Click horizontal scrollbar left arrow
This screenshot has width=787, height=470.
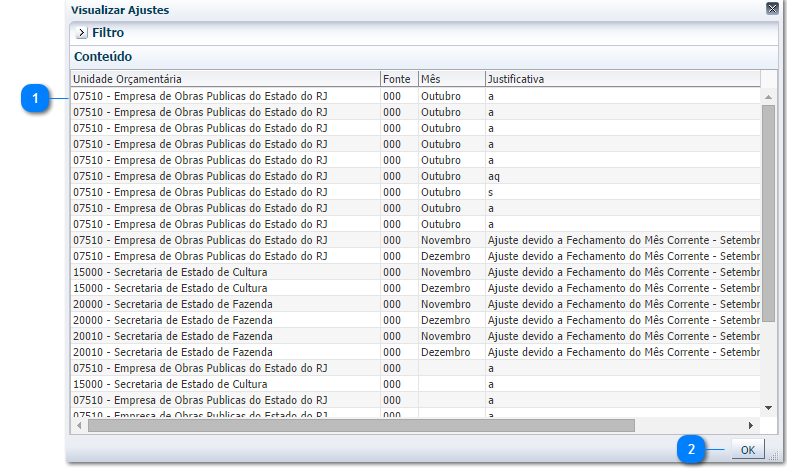point(79,425)
